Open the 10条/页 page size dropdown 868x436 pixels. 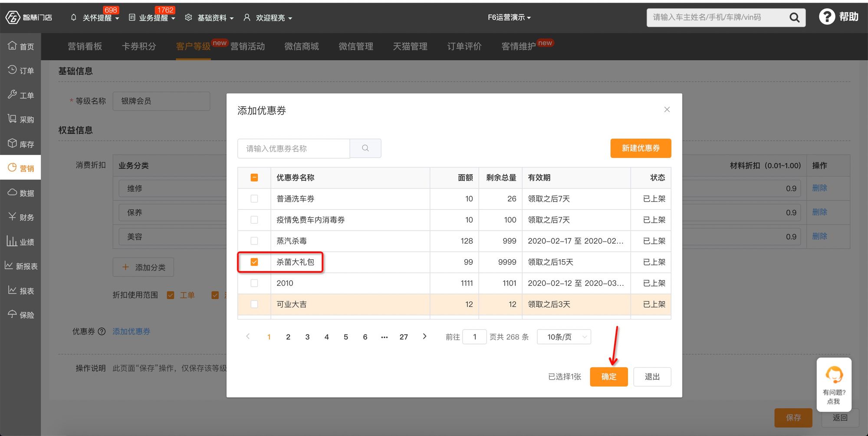(x=564, y=337)
